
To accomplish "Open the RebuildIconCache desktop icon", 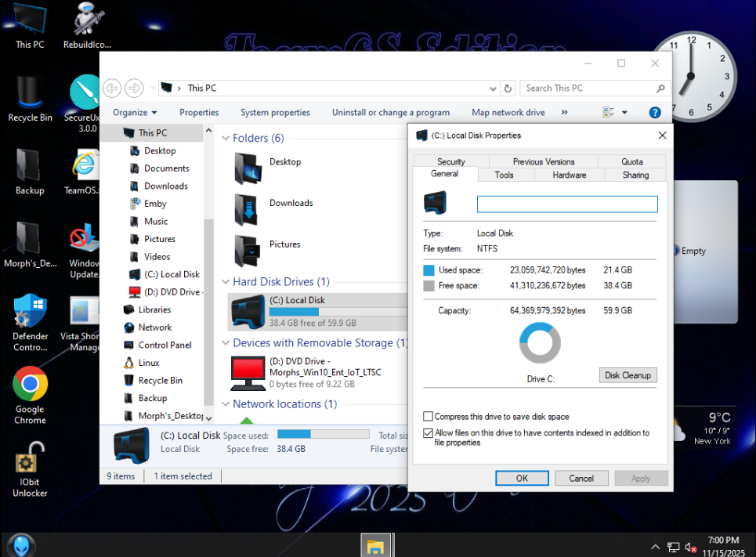I will point(87,26).
